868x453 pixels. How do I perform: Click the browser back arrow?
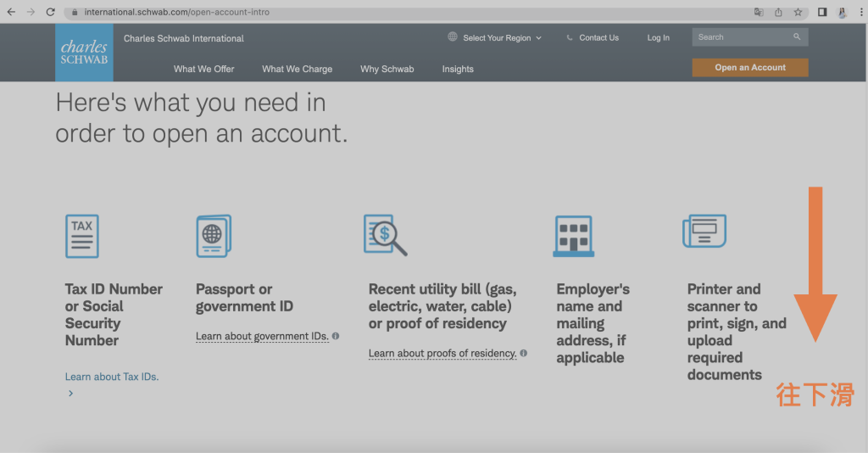coord(11,12)
